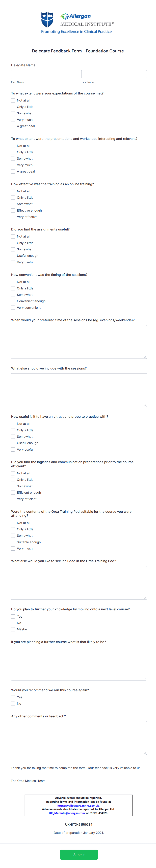This screenshot has height=868, width=156.
Task: Click the First Name input field
Action: (x=44, y=74)
